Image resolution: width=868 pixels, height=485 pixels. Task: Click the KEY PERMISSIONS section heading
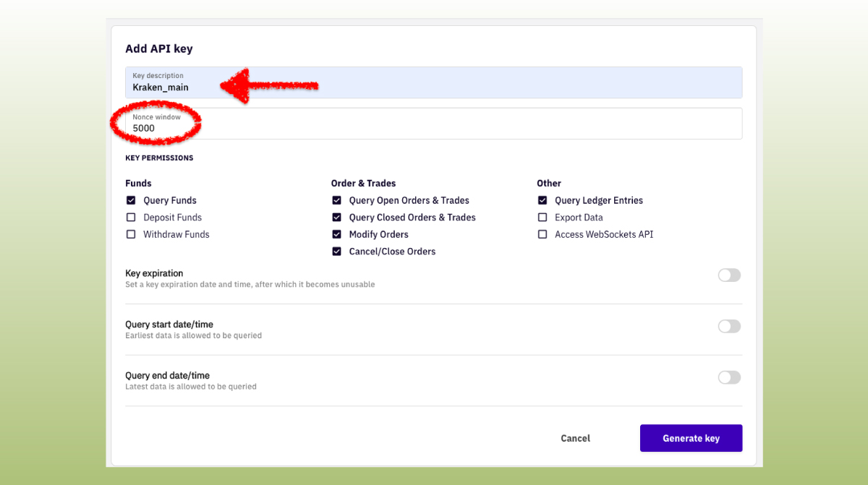coord(158,158)
